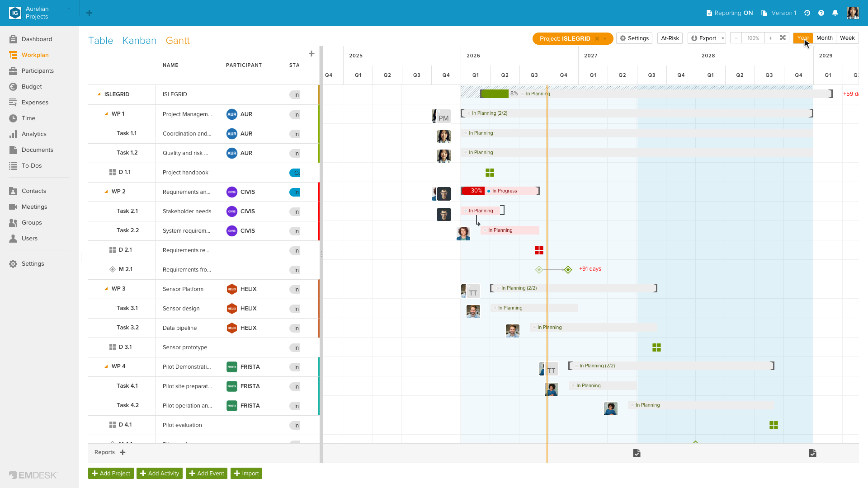Click the Export button
Viewport: 868px width, 488px height.
(x=704, y=38)
